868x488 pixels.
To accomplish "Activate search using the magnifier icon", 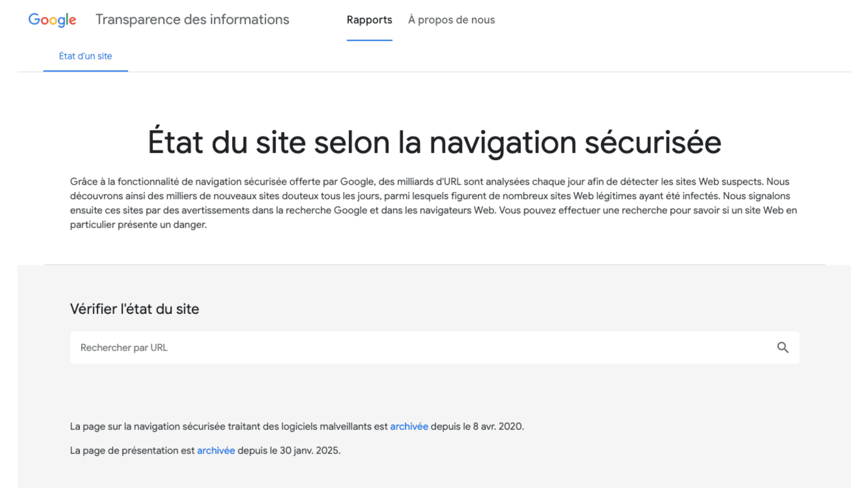I will [783, 347].
